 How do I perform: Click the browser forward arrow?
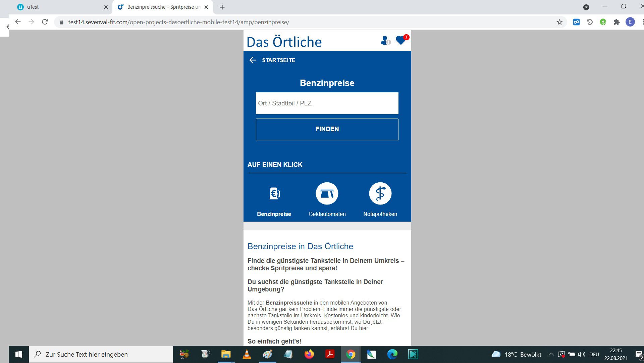tap(32, 22)
